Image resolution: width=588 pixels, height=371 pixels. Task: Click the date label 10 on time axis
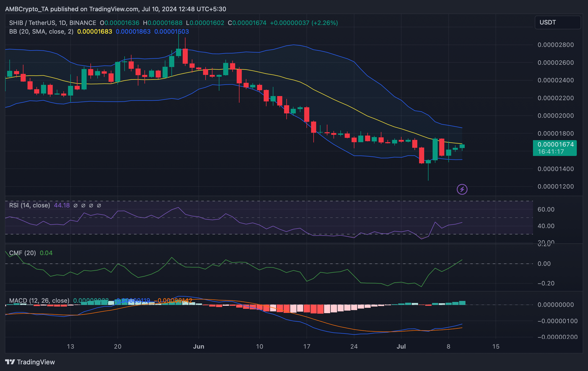click(259, 347)
